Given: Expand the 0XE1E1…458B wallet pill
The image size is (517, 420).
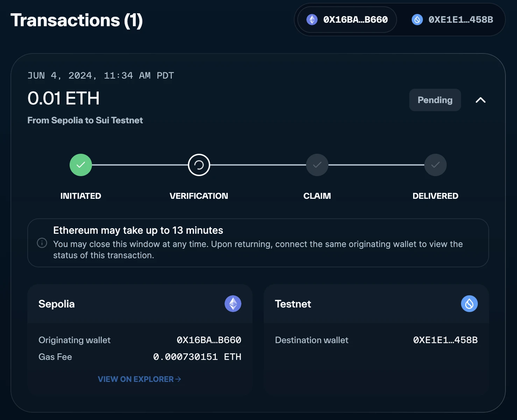Looking at the screenshot, I should coord(452,20).
